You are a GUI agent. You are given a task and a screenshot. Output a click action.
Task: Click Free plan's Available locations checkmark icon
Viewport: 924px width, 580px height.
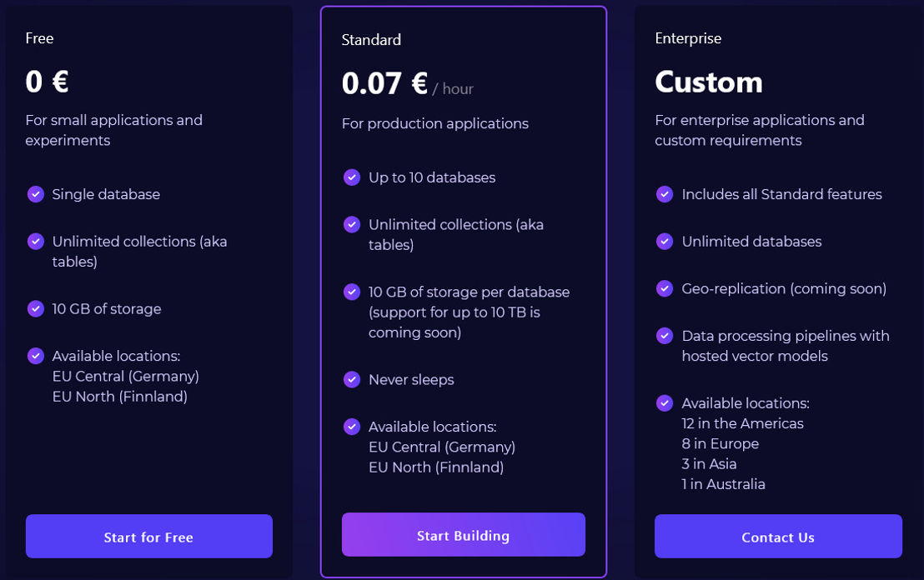[36, 356]
